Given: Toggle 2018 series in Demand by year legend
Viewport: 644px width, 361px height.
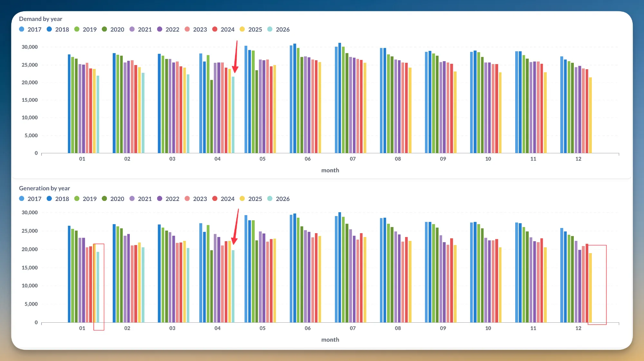Looking at the screenshot, I should point(58,29).
